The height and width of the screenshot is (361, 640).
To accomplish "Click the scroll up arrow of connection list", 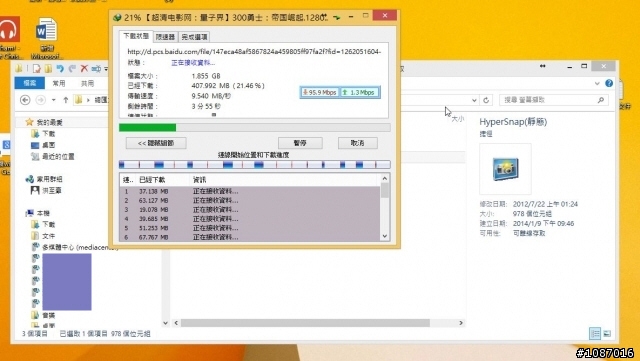I will (384, 178).
